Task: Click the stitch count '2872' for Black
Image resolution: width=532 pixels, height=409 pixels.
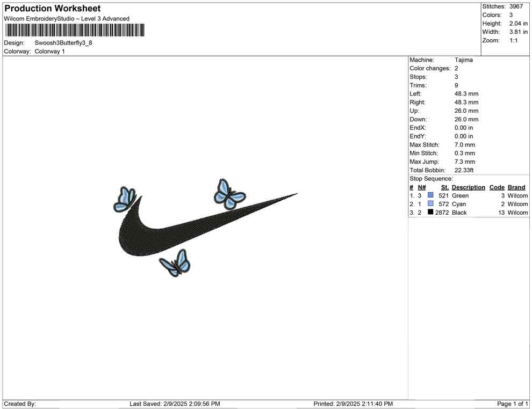Action: [442, 213]
